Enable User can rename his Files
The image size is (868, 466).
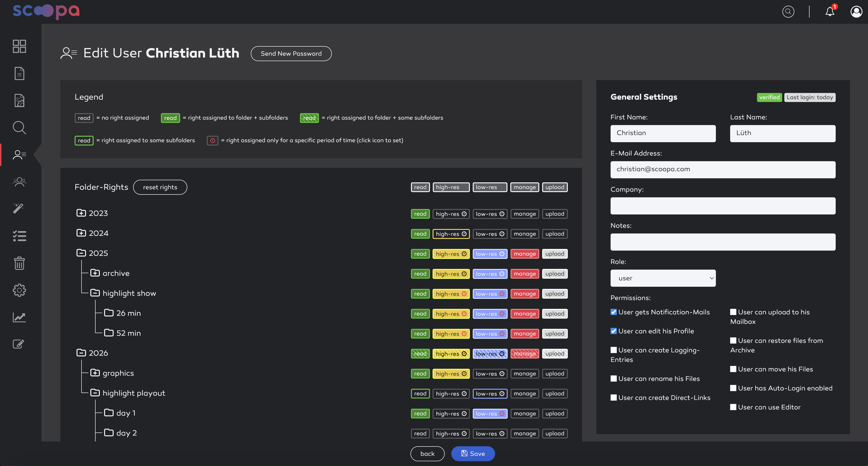click(x=614, y=379)
